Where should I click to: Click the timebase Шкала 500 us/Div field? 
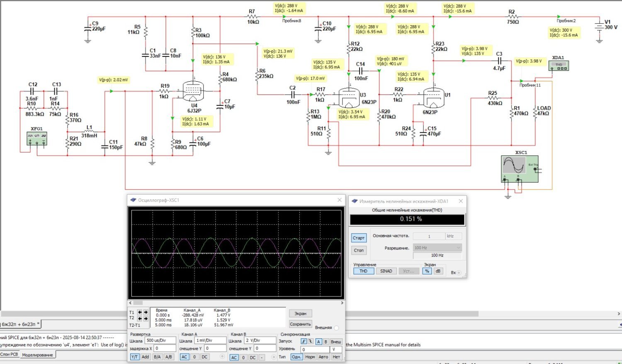click(160, 341)
